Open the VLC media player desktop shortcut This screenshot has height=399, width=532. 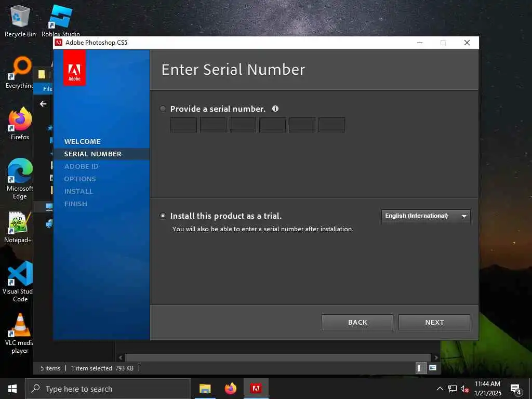(x=20, y=334)
